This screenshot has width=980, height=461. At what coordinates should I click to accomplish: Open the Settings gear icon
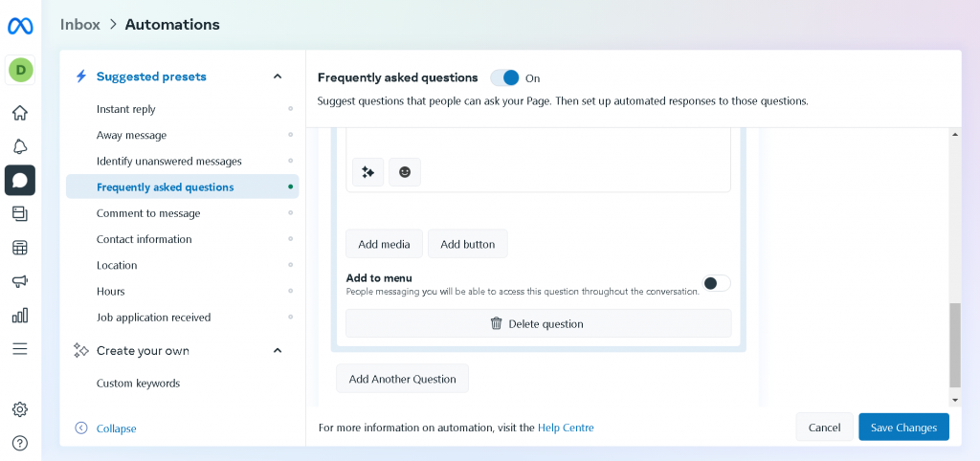pyautogui.click(x=19, y=409)
